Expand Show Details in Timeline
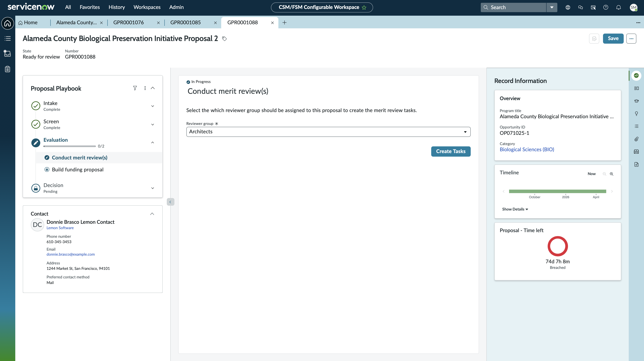This screenshot has width=644, height=361. [515, 209]
